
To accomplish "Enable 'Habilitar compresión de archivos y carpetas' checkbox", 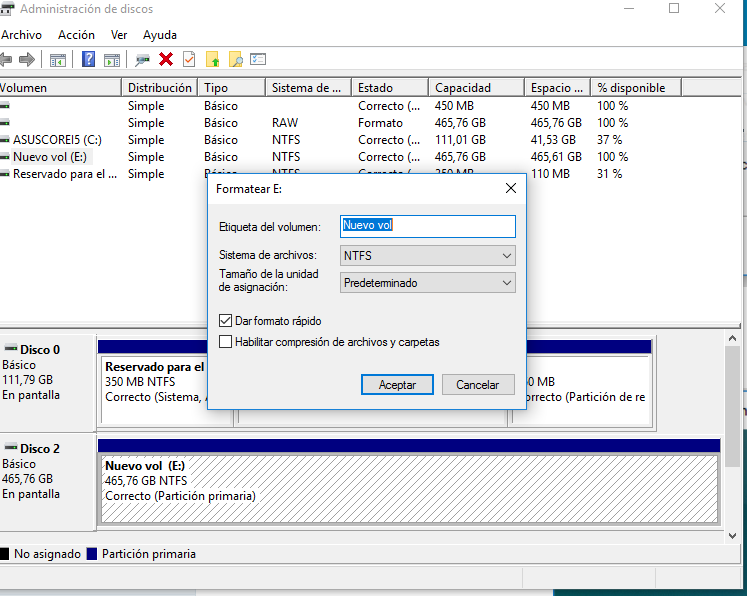I will pyautogui.click(x=226, y=342).
